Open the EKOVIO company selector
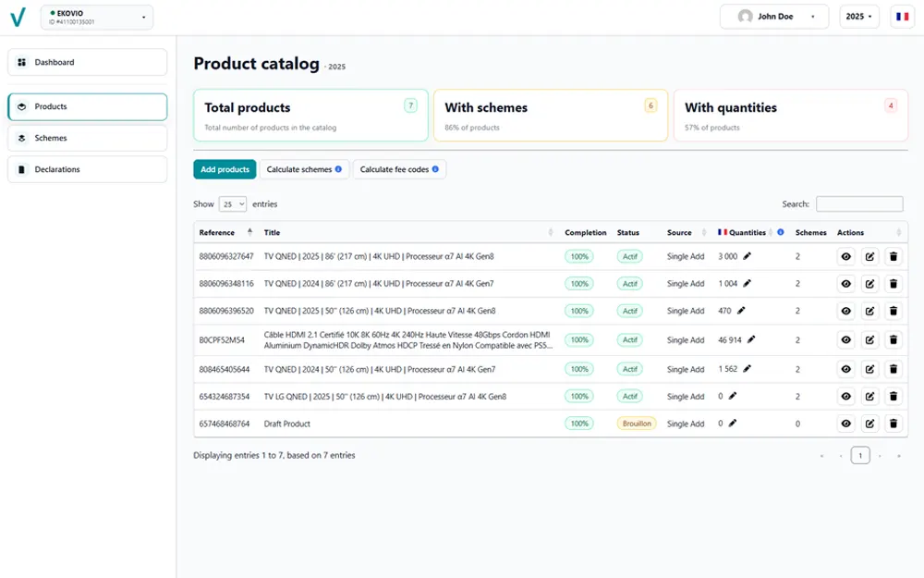 click(x=96, y=17)
